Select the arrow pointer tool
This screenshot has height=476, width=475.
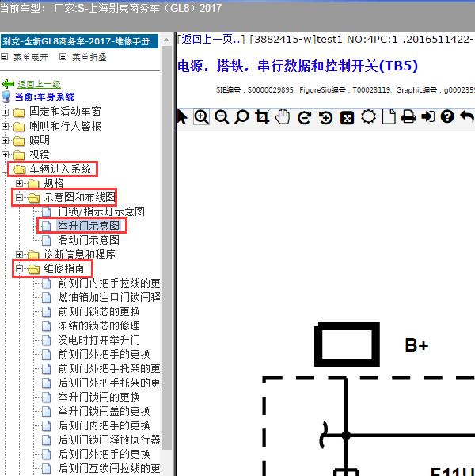pyautogui.click(x=182, y=117)
